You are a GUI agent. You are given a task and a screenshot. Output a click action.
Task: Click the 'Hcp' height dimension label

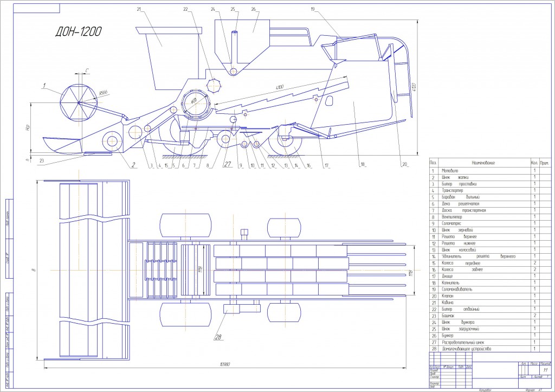coord(27,127)
